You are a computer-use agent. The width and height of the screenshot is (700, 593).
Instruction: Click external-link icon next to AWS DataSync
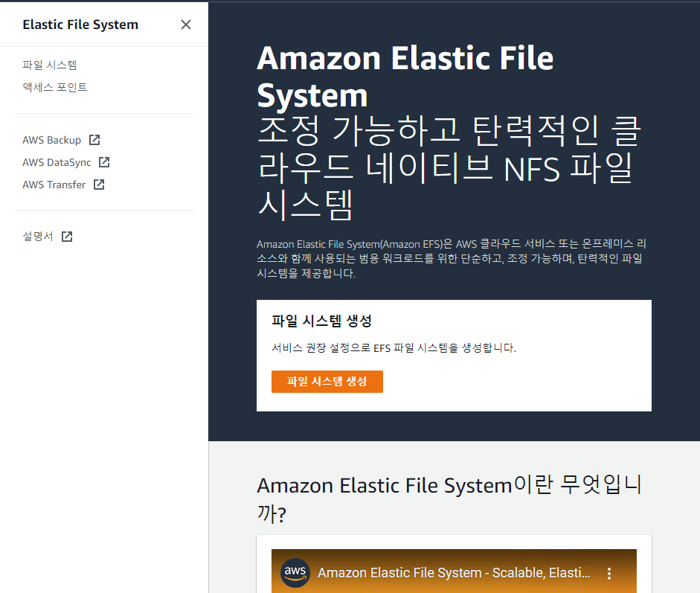(104, 162)
